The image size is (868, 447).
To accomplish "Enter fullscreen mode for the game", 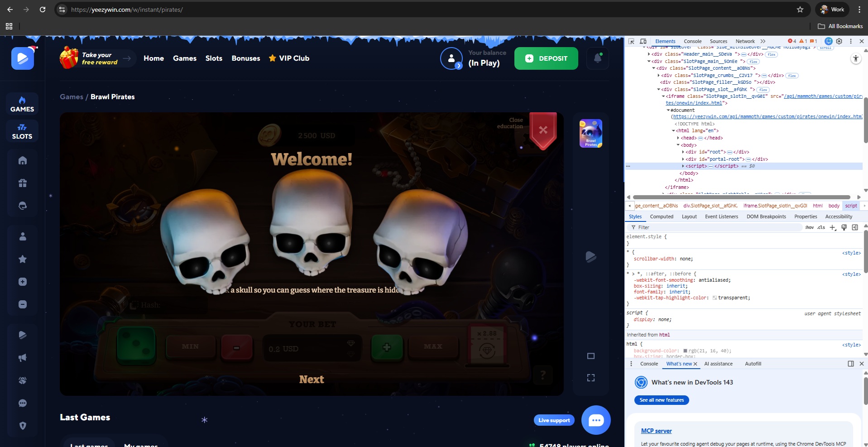I will (x=590, y=378).
